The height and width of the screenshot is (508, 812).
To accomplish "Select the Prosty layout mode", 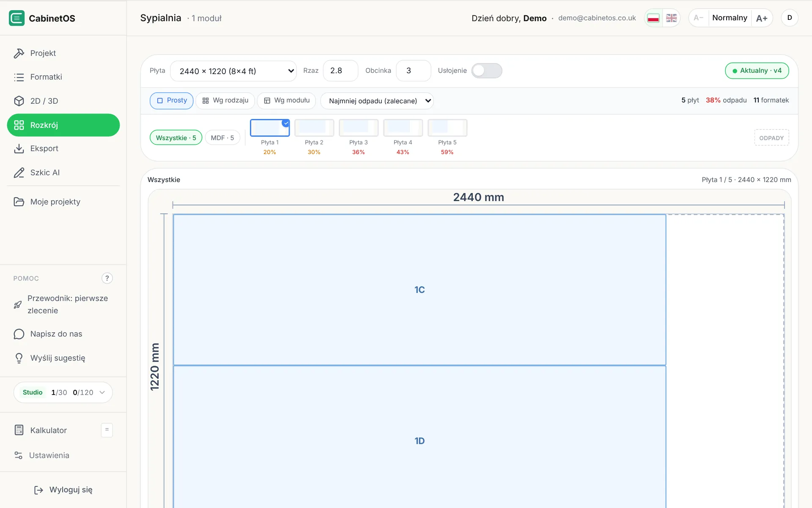I will [x=171, y=101].
